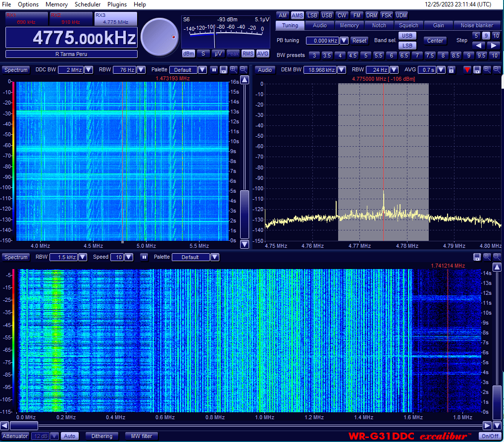This screenshot has width=504, height=442.
Task: Open RBW dropdown showing 76 Hz
Action: point(141,70)
